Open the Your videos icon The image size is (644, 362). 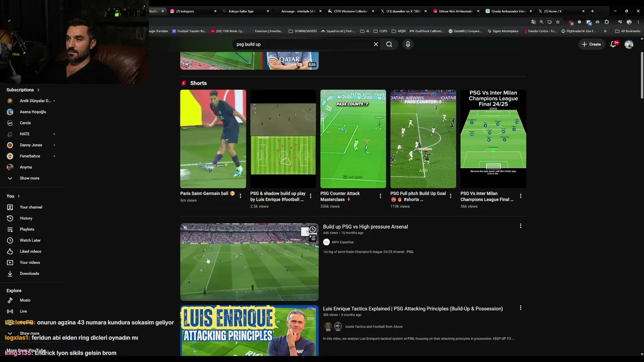click(x=10, y=262)
